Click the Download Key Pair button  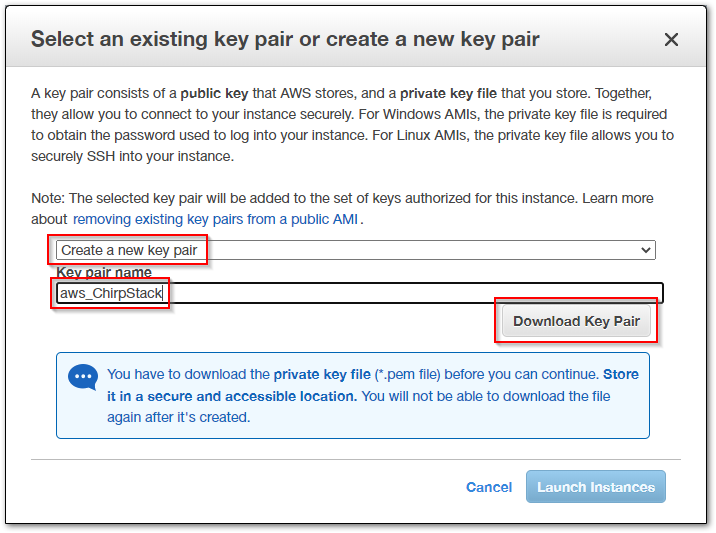point(576,321)
